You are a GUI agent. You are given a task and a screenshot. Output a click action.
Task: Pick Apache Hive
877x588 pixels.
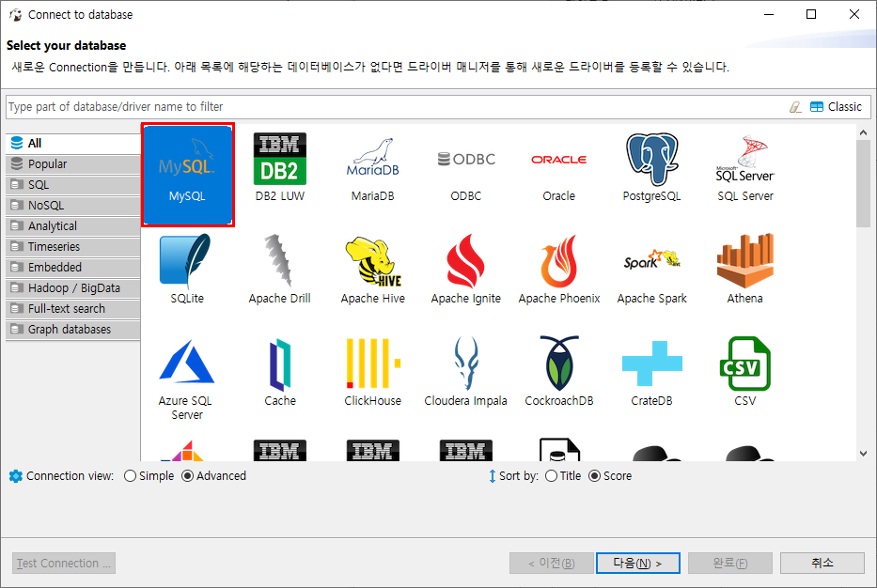372,270
